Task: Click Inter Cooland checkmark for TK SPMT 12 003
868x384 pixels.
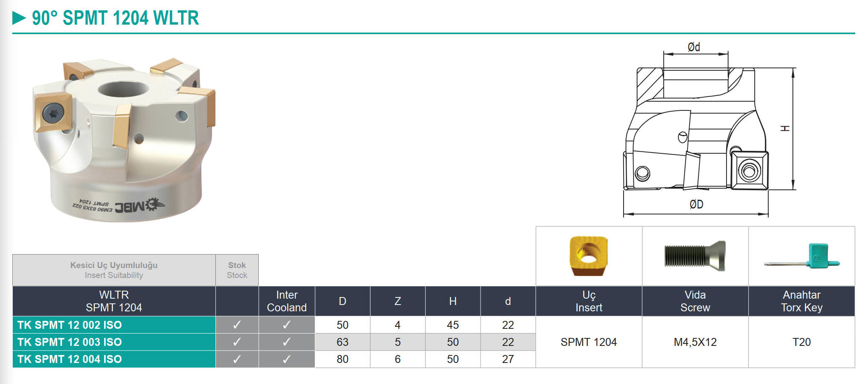Action: pyautogui.click(x=287, y=342)
